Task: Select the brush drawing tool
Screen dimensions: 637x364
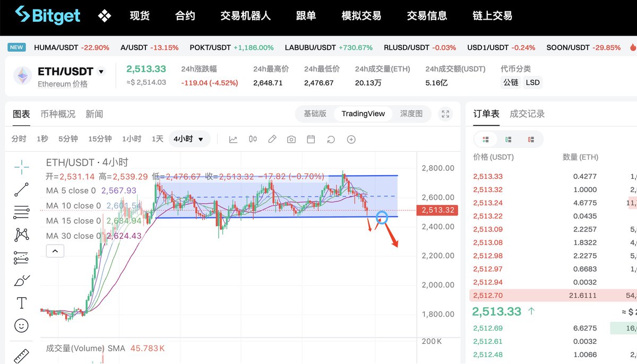Action: 22,280
